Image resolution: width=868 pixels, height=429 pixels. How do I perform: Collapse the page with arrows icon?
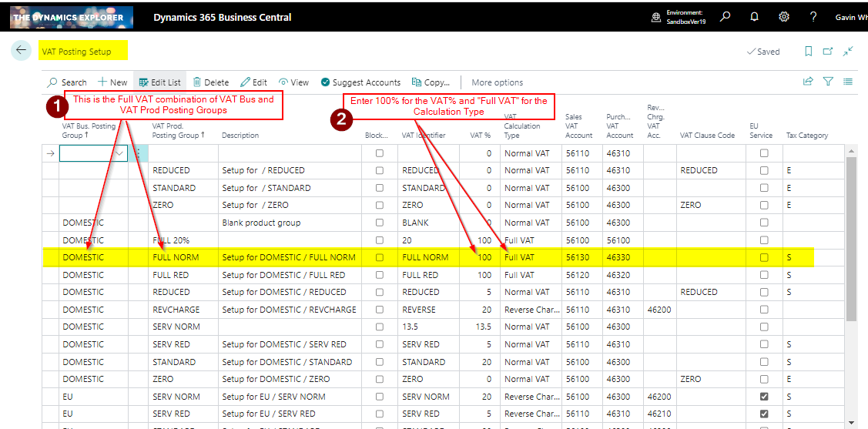click(848, 52)
